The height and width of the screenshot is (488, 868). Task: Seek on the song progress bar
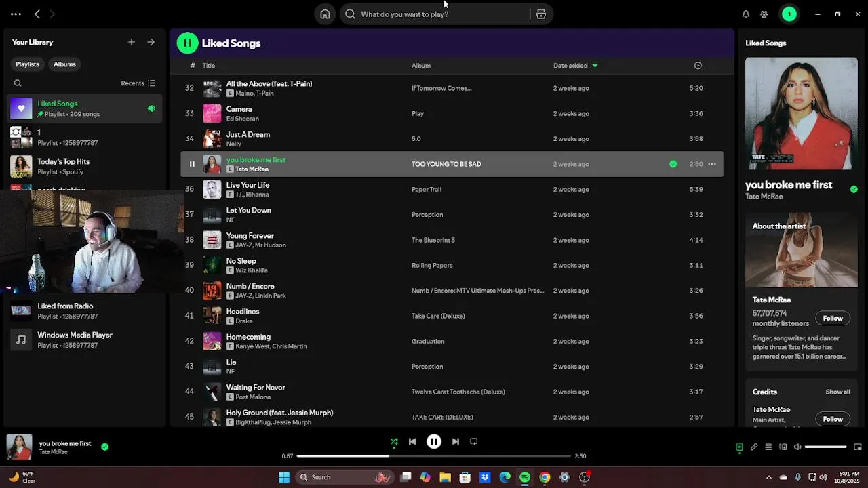point(434,456)
